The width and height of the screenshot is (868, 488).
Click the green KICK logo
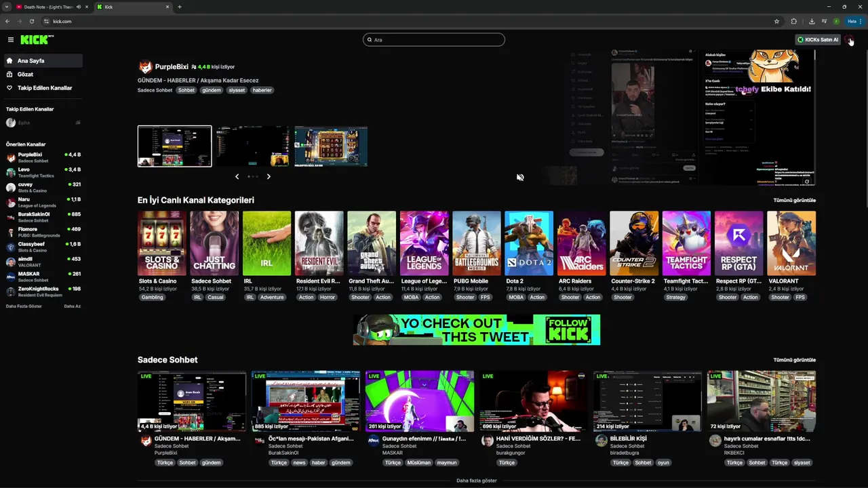(x=37, y=40)
